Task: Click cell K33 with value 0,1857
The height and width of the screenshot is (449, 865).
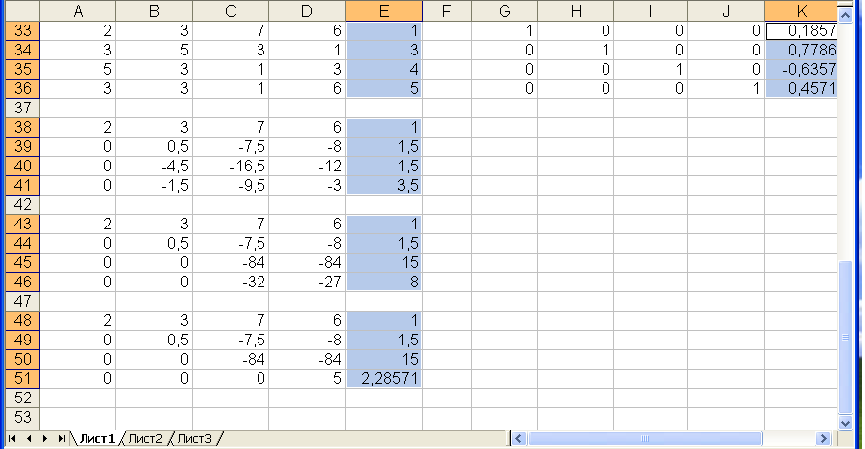Action: (801, 31)
